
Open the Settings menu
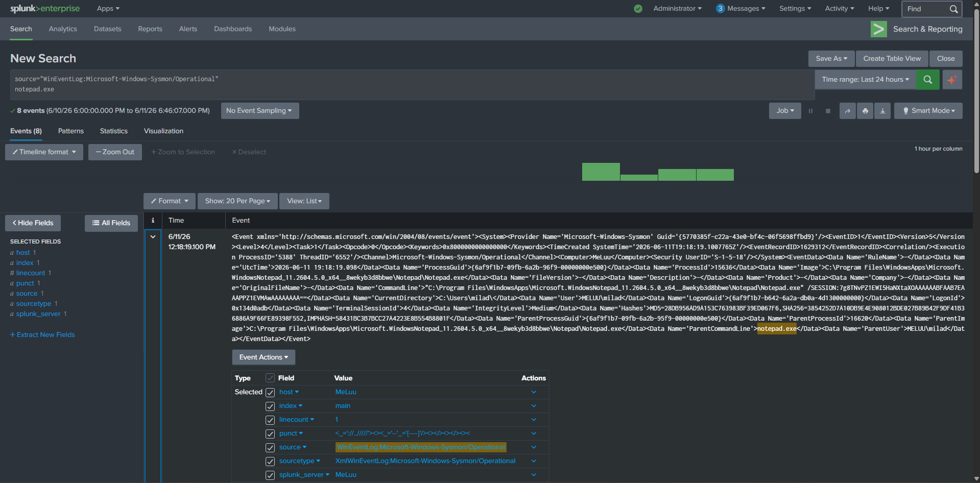(795, 9)
